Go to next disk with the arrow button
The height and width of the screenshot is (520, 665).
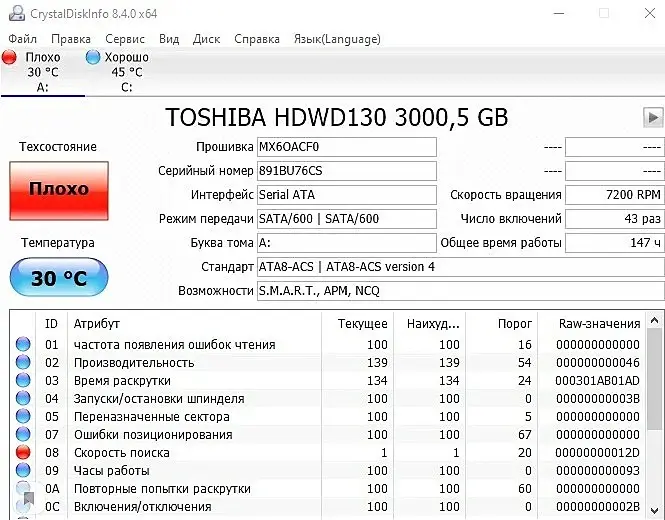(x=653, y=117)
